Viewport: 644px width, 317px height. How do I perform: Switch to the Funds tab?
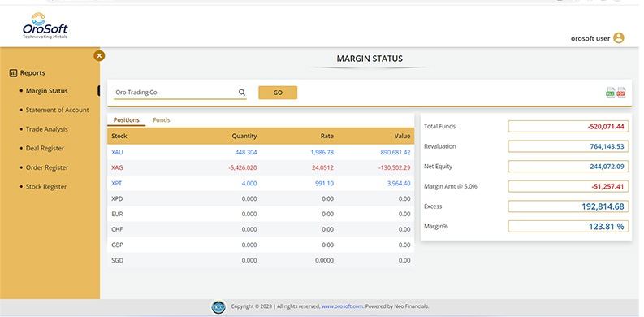tap(162, 120)
